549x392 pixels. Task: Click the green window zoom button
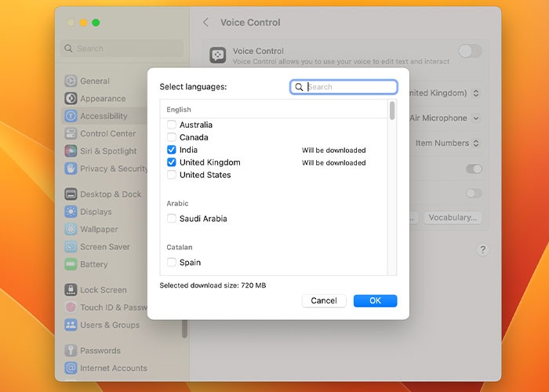[x=96, y=23]
